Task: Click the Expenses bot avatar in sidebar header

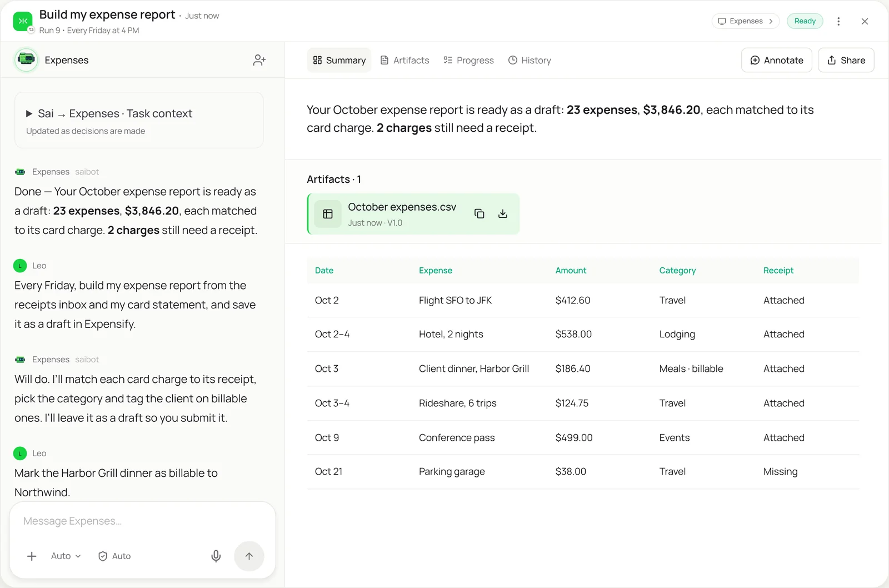Action: (26, 59)
